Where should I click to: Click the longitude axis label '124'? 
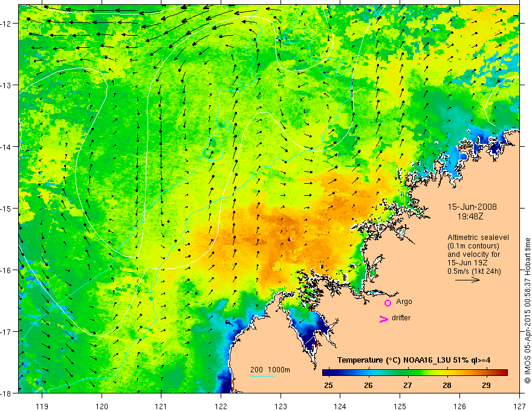(x=340, y=406)
